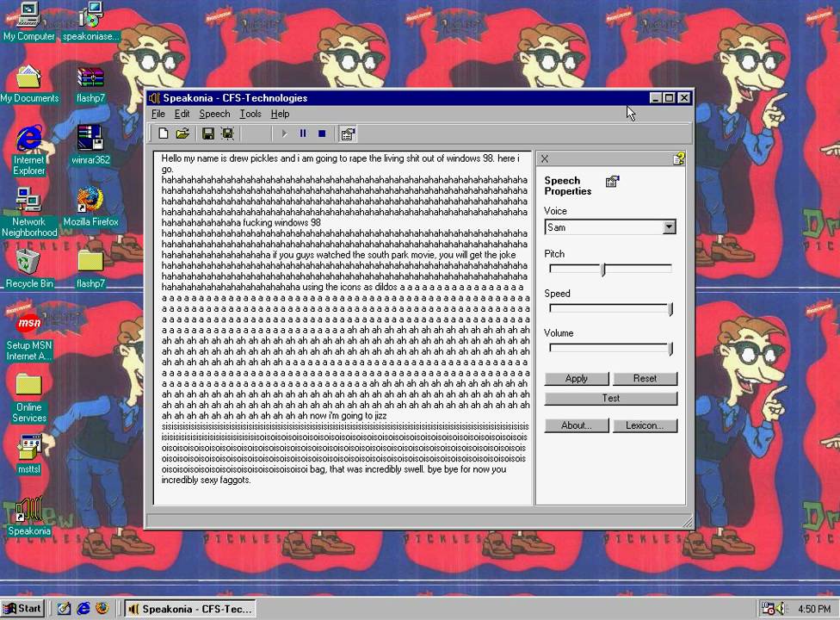Select the Internet Explorer desktop icon
Screen dimensions: 840x620
click(x=29, y=151)
